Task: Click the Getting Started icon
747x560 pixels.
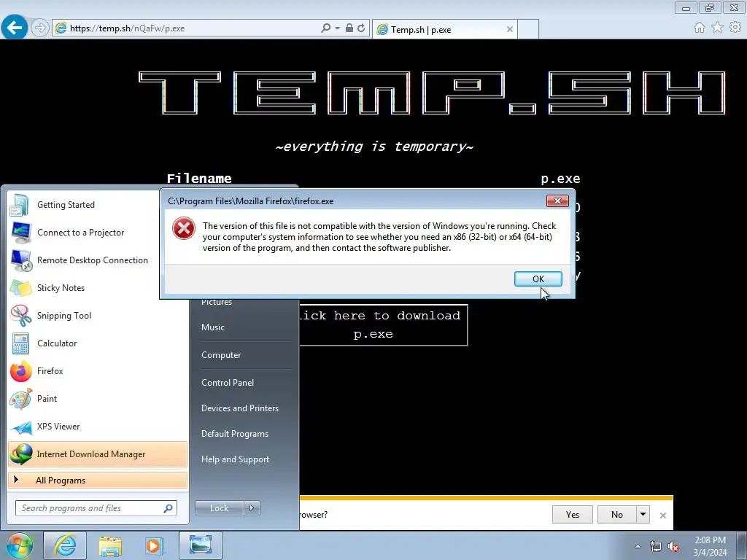Action: point(20,205)
